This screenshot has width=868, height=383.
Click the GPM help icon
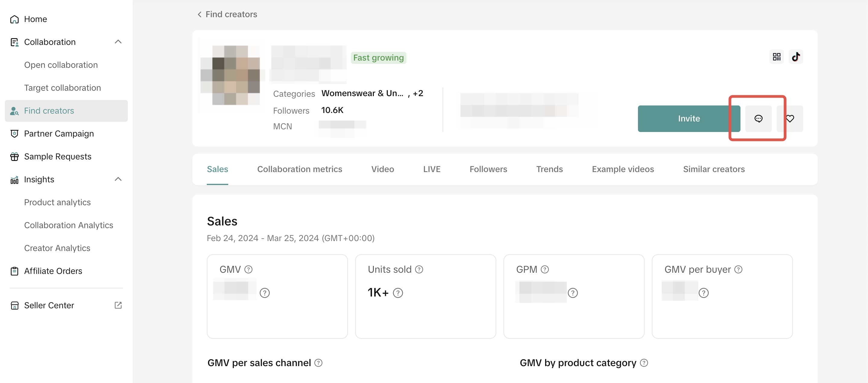pos(544,269)
